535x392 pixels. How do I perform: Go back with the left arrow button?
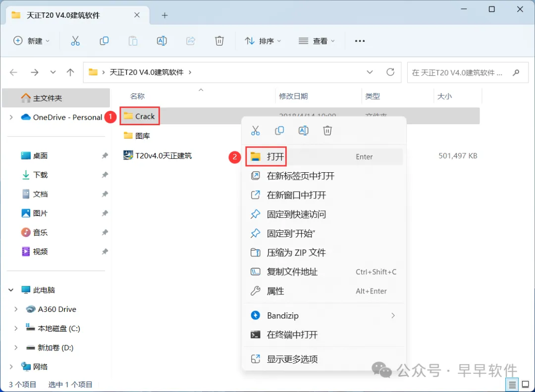(x=13, y=72)
